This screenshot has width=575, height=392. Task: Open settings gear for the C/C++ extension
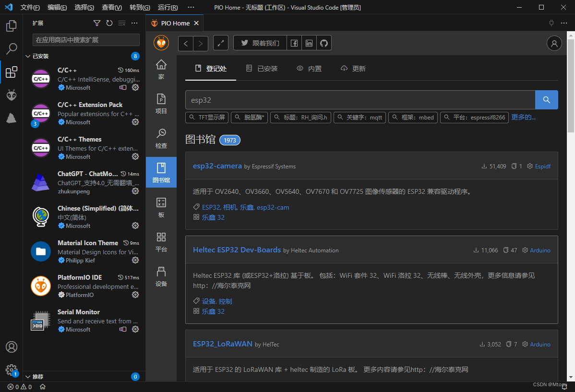135,87
